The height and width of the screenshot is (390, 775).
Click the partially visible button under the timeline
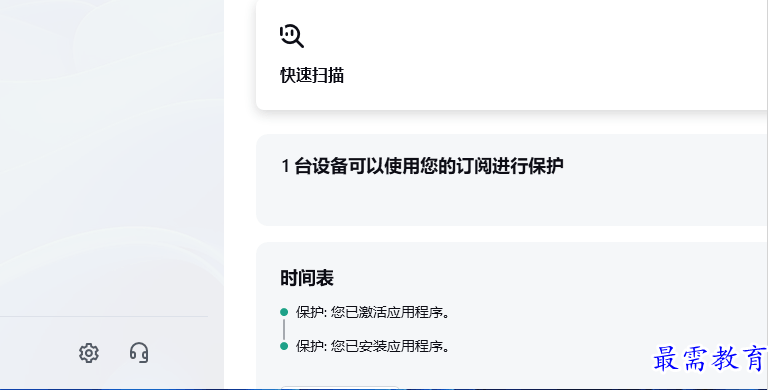pos(340,387)
